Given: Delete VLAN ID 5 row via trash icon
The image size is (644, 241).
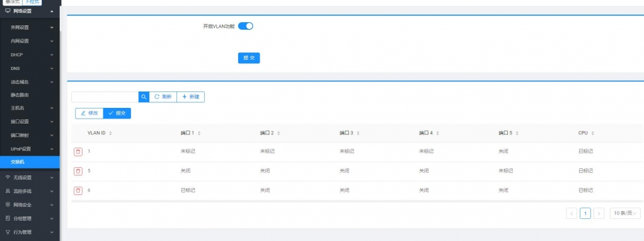Looking at the screenshot, I should 78,171.
